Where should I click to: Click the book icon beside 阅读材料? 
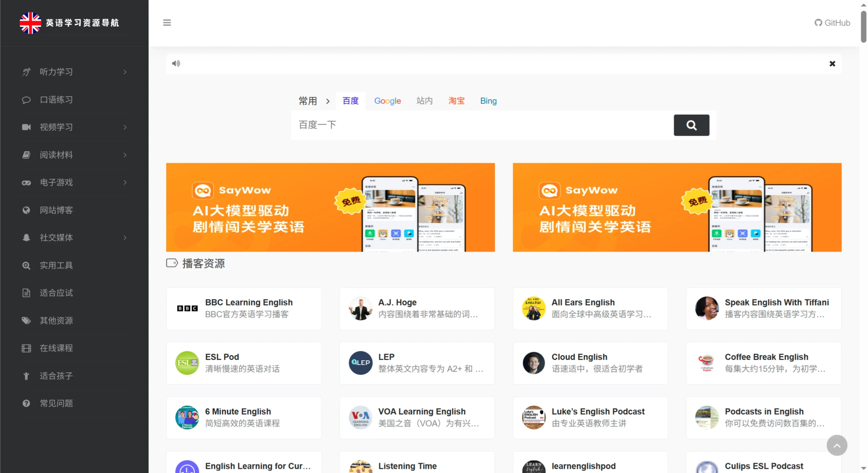tap(26, 155)
